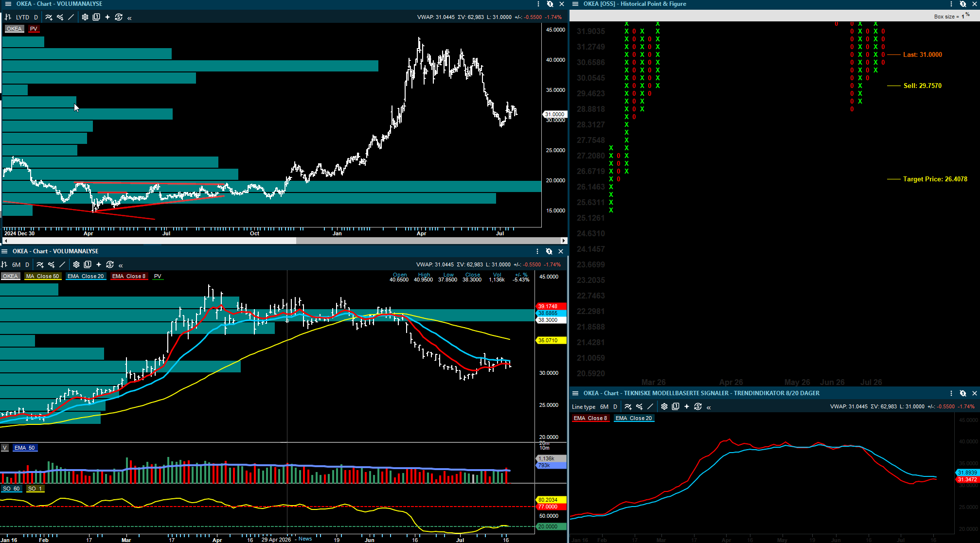Screen dimensions: 980x543
Task: Toggle OKEA series label in top chart
Action: (14, 29)
